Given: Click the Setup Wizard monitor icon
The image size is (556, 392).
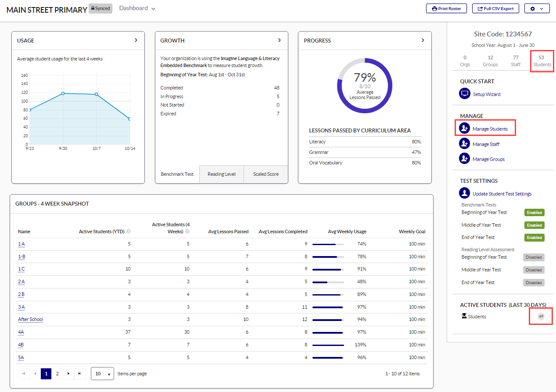Looking at the screenshot, I should (464, 94).
